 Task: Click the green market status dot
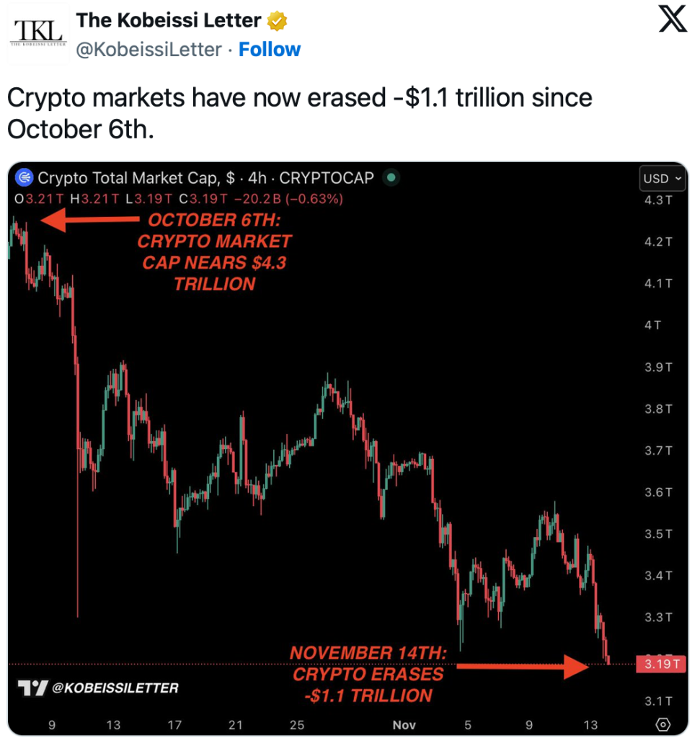(x=391, y=177)
